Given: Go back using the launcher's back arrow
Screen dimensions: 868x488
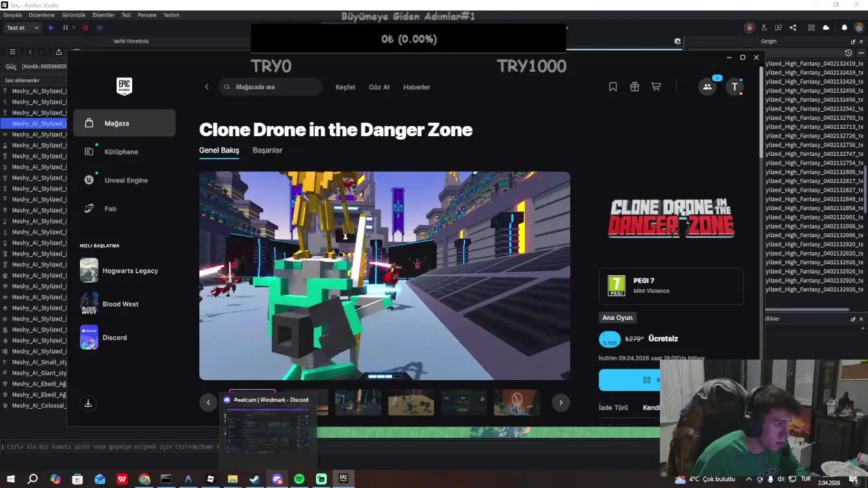Looking at the screenshot, I should [x=207, y=87].
